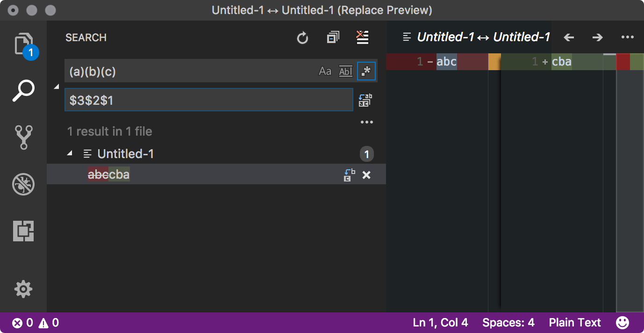Image resolution: width=644 pixels, height=333 pixels.
Task: Change the language mode from Plain Text
Action: tap(574, 322)
